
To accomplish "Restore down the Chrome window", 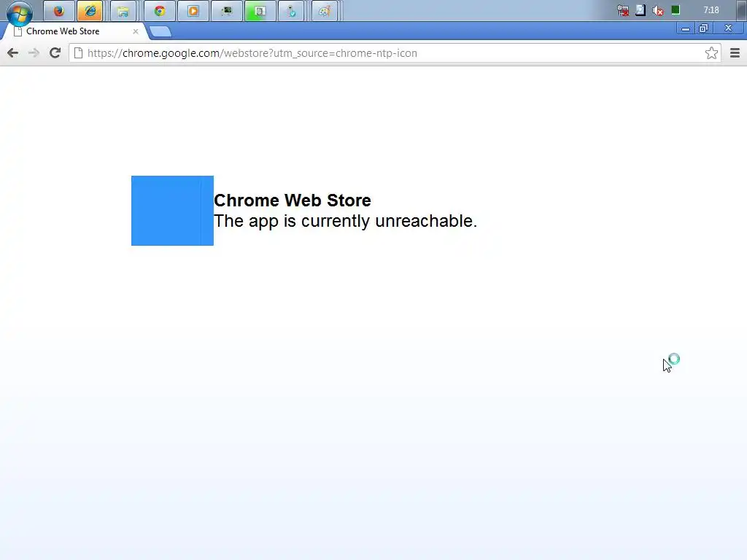I will [704, 28].
